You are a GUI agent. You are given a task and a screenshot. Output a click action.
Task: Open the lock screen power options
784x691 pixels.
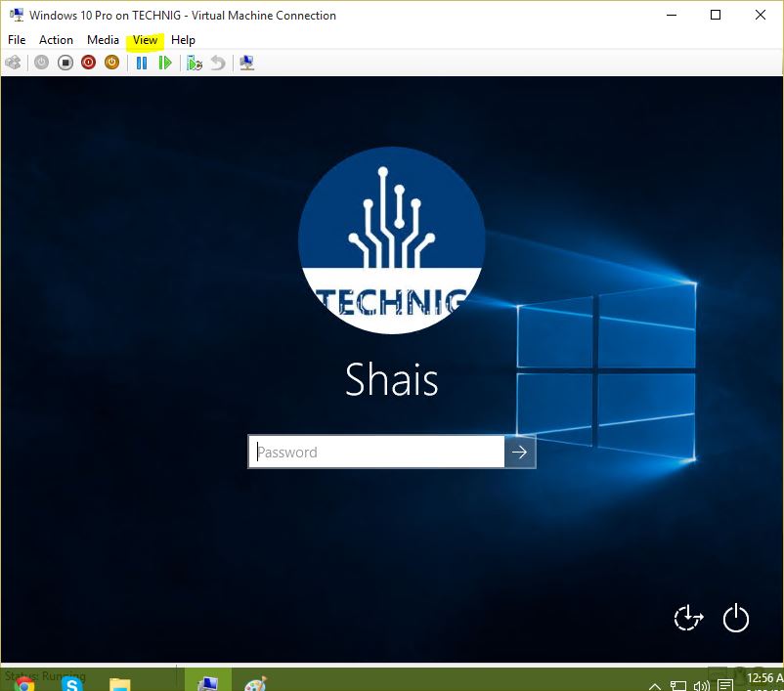(736, 618)
